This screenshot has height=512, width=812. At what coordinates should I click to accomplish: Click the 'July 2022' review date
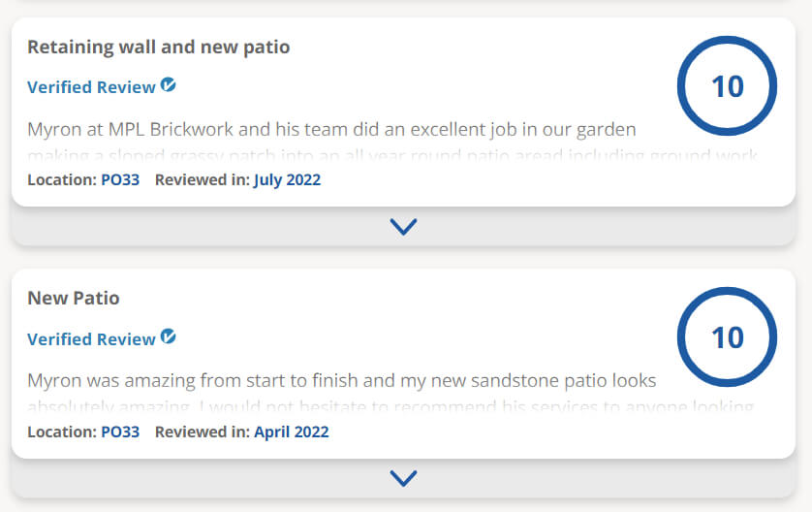click(287, 179)
